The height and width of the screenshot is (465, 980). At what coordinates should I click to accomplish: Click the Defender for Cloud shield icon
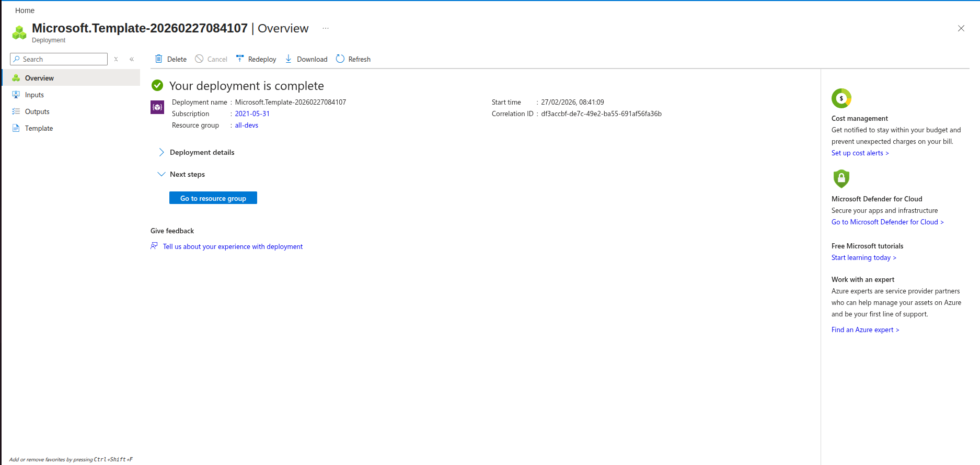841,179
